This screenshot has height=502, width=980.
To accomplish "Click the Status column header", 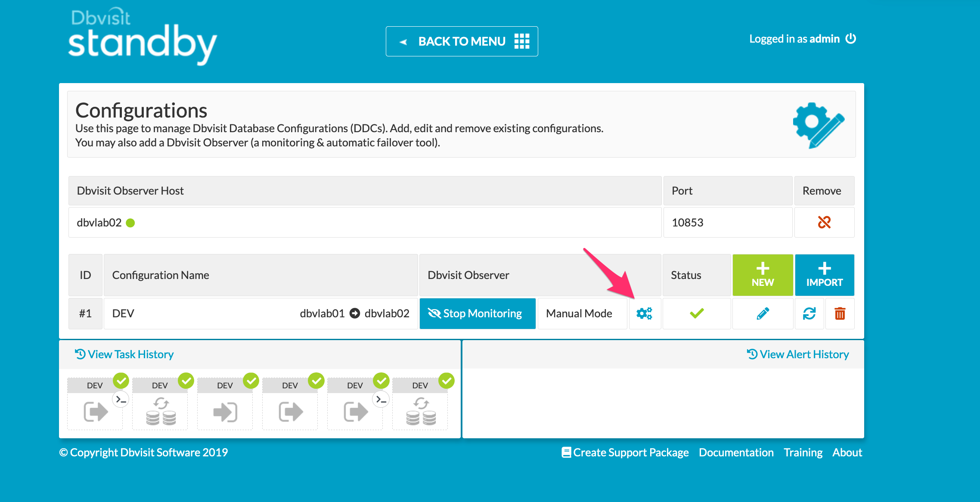I will (697, 275).
